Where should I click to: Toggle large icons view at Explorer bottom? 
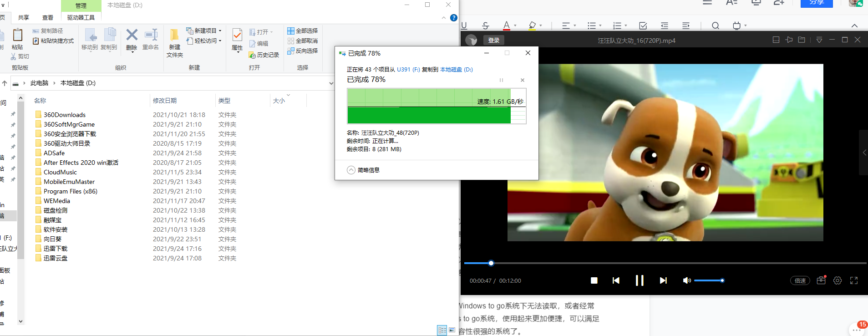pyautogui.click(x=452, y=330)
